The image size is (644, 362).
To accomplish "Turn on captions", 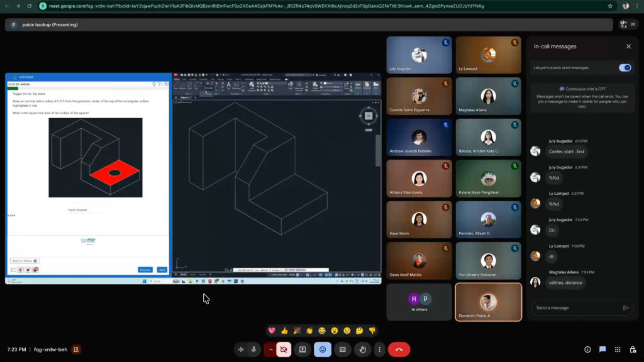I will 343,349.
